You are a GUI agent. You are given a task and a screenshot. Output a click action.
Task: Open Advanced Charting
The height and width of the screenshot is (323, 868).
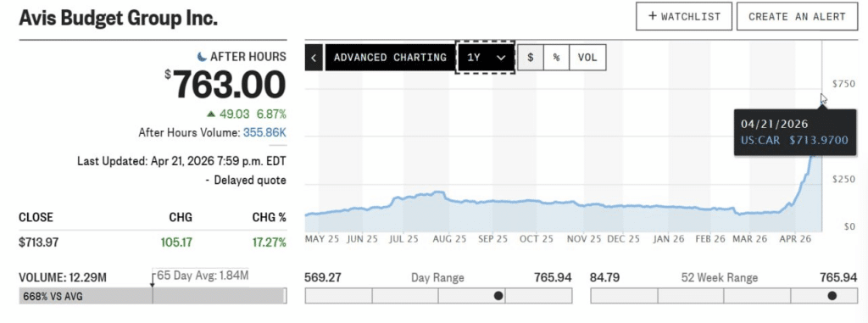click(x=390, y=57)
